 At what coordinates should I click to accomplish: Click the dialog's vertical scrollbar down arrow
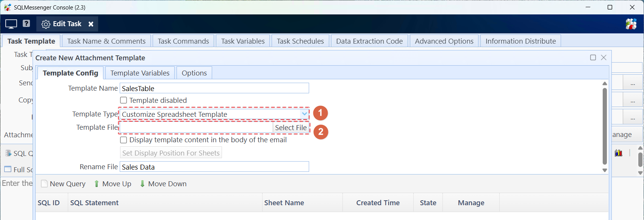[x=605, y=170]
